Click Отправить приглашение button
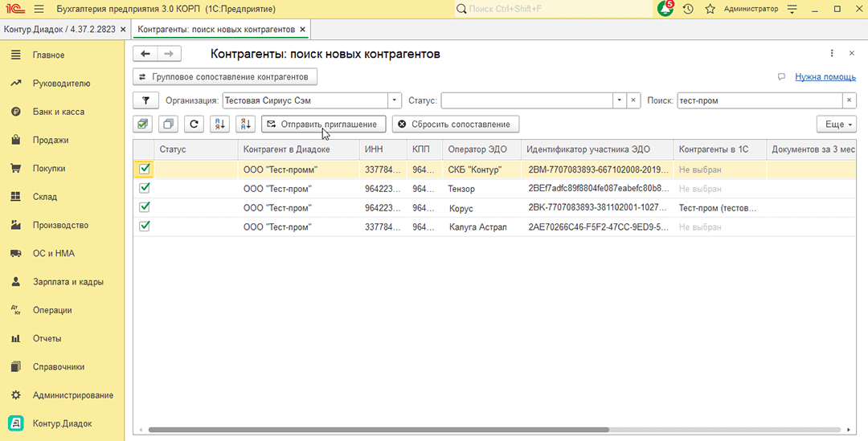The image size is (868, 441). click(x=323, y=124)
